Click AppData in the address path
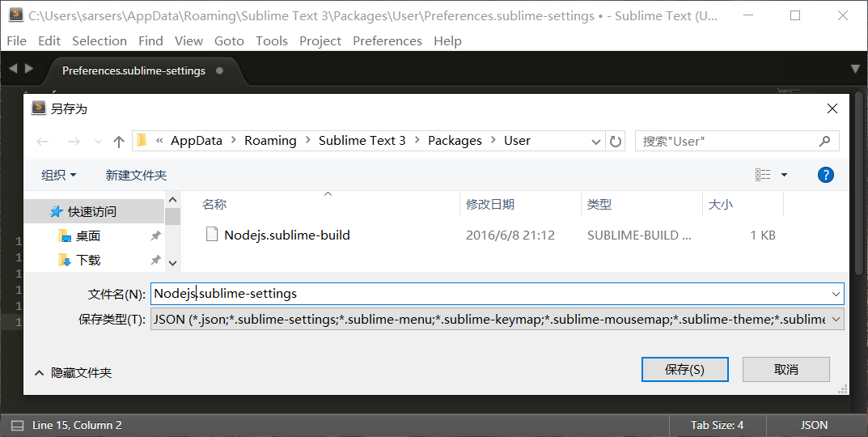868x437 pixels. click(197, 142)
